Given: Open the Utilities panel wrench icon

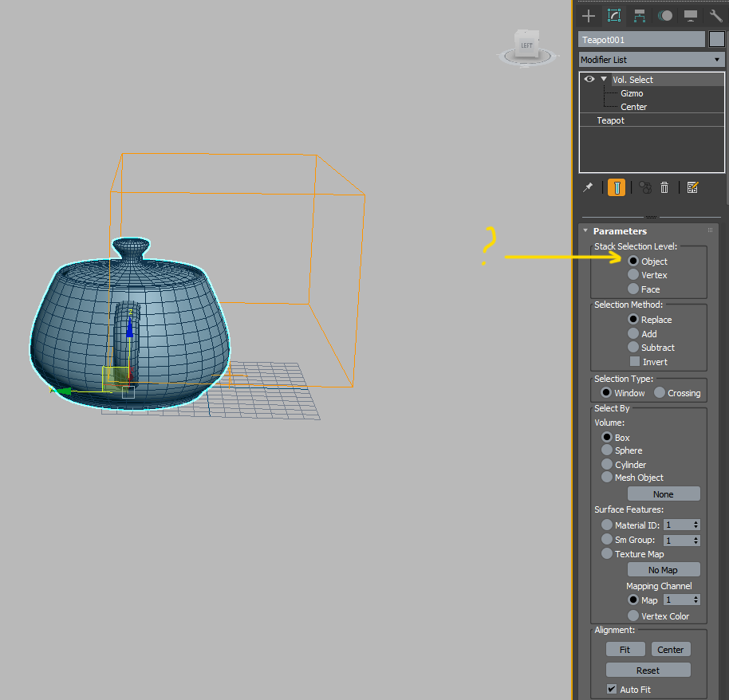Looking at the screenshot, I should (715, 15).
